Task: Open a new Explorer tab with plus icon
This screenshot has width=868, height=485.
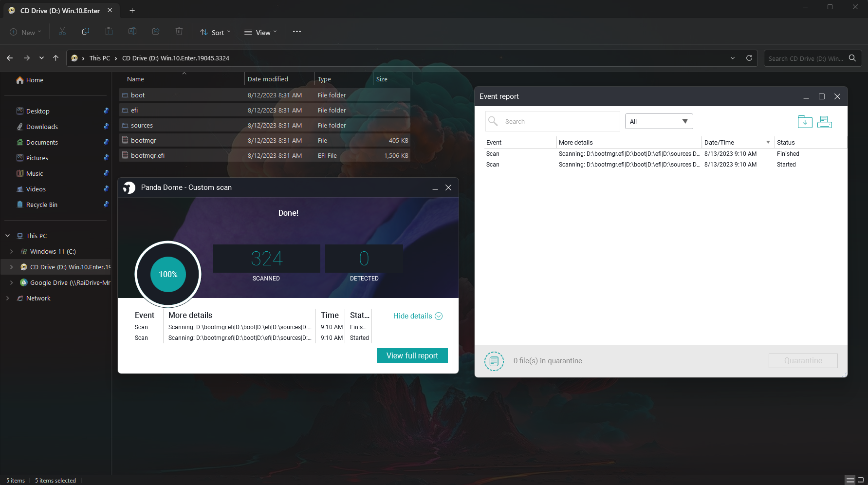Action: click(132, 10)
